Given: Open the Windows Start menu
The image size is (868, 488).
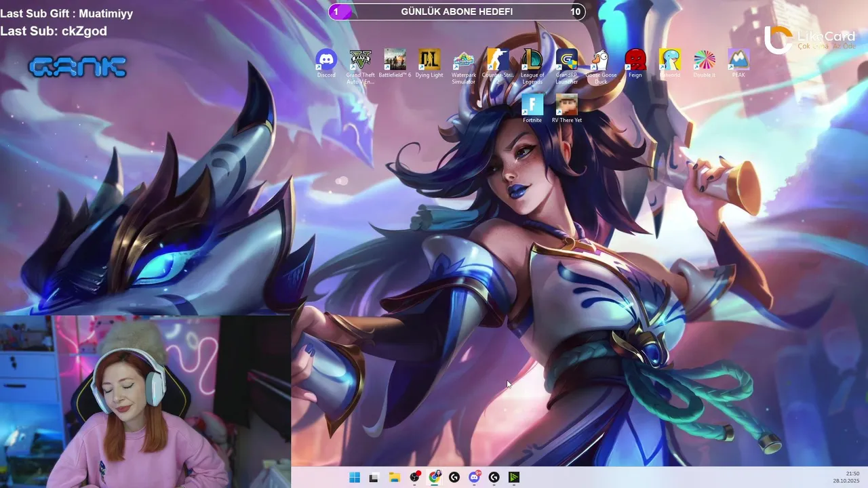Looking at the screenshot, I should tap(354, 477).
